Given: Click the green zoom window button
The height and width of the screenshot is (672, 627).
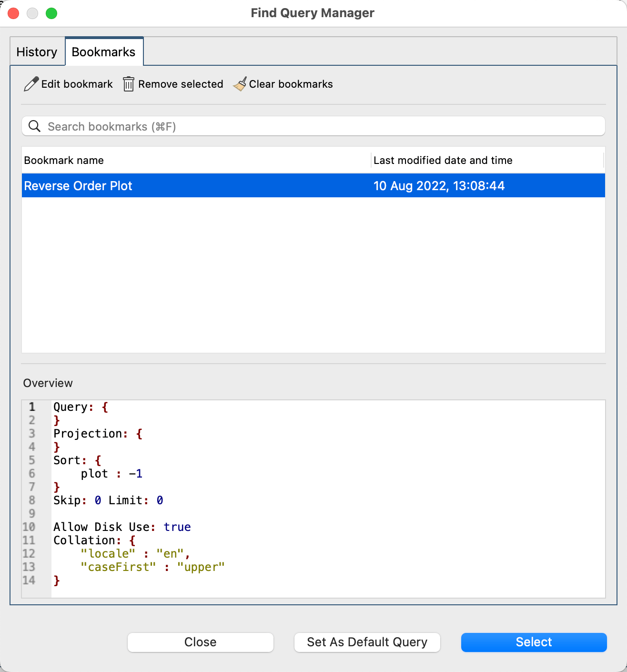Looking at the screenshot, I should [52, 13].
